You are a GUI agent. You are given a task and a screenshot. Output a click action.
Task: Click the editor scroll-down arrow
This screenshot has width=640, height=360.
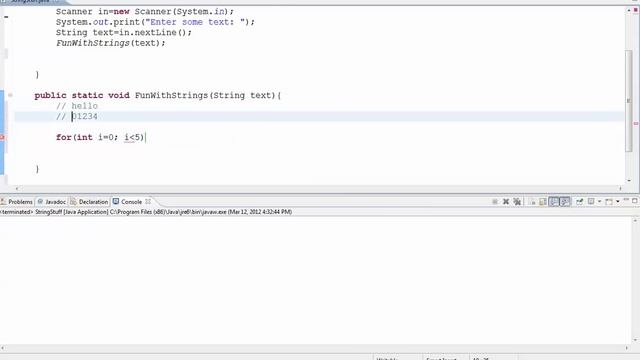pos(629,180)
